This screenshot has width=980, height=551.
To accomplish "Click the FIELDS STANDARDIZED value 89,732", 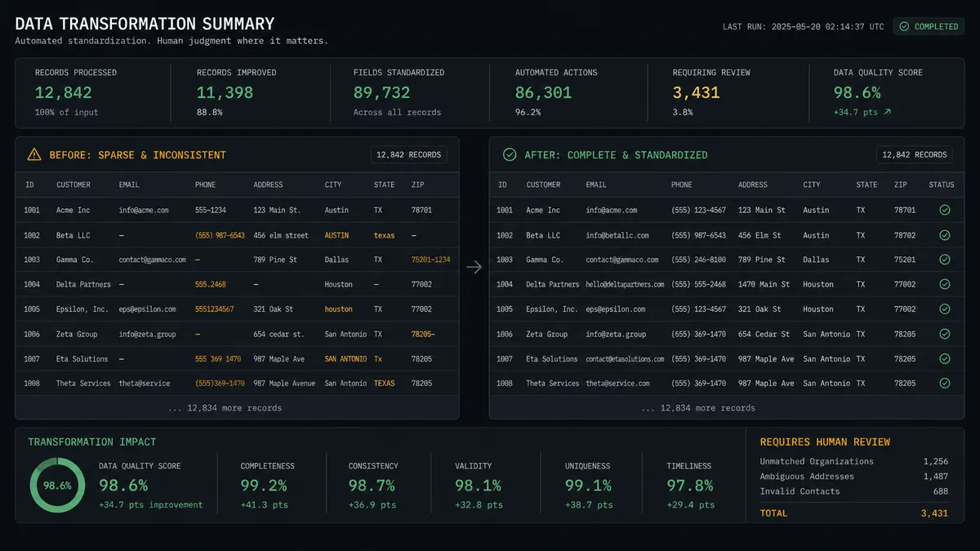I will pyautogui.click(x=382, y=92).
